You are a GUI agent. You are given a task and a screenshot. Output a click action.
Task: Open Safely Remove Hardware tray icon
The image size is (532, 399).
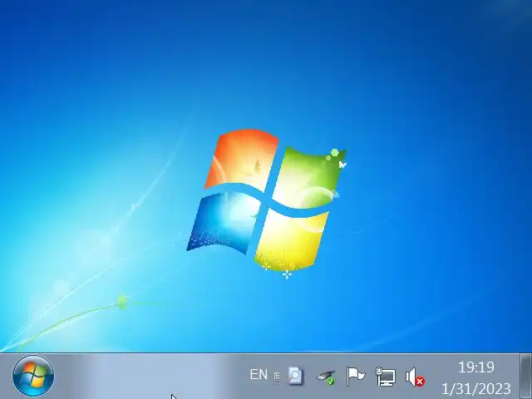pos(326,377)
